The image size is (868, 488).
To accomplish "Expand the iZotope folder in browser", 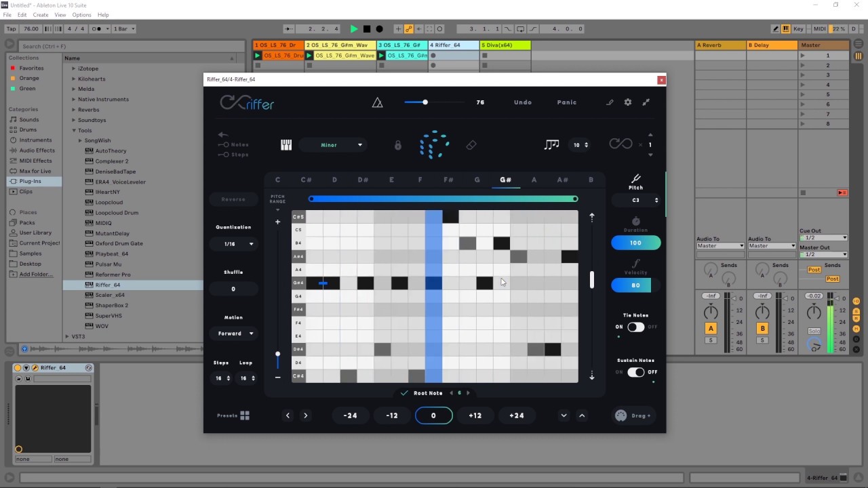I will (x=73, y=68).
